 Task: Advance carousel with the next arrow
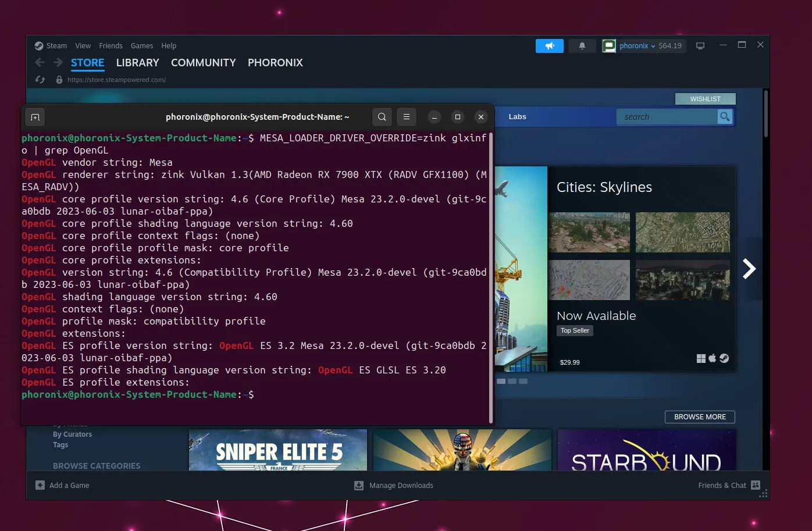[x=749, y=269]
